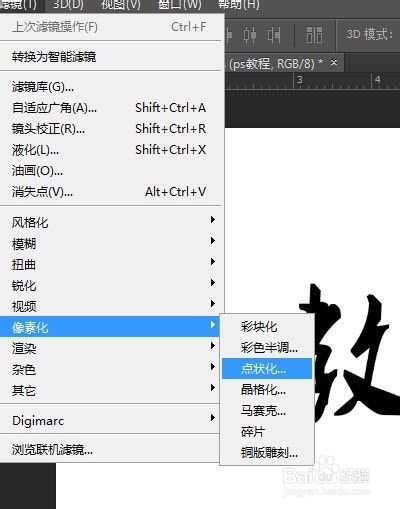This screenshot has width=400, height=509.
Task: Expand the 杂色 noise submenu
Action: click(110, 369)
